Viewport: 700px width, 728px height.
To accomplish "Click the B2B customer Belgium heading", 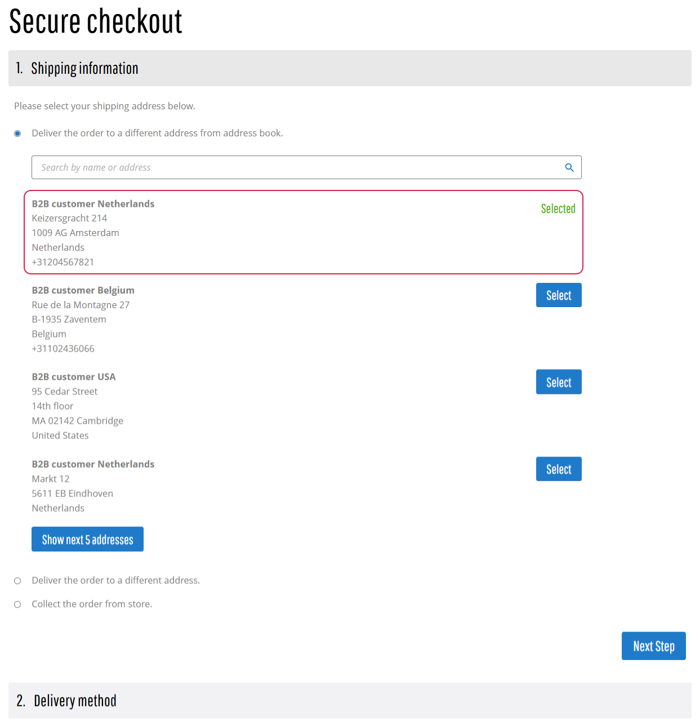I will coord(83,290).
